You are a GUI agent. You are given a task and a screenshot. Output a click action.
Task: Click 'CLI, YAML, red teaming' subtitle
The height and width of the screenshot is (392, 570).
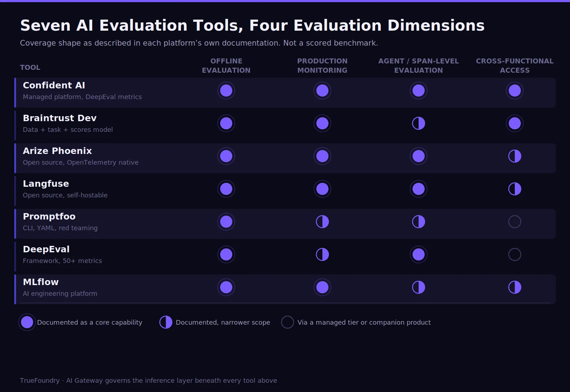pyautogui.click(x=60, y=228)
